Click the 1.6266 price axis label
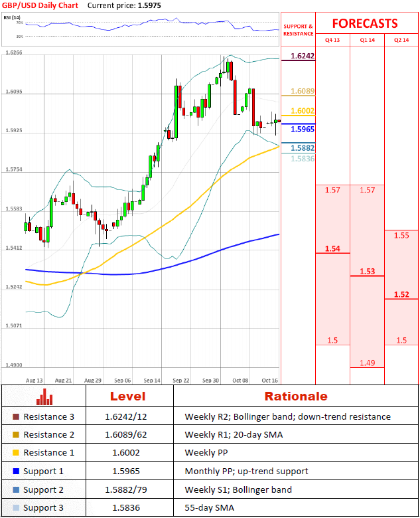The image size is (420, 518). point(14,52)
